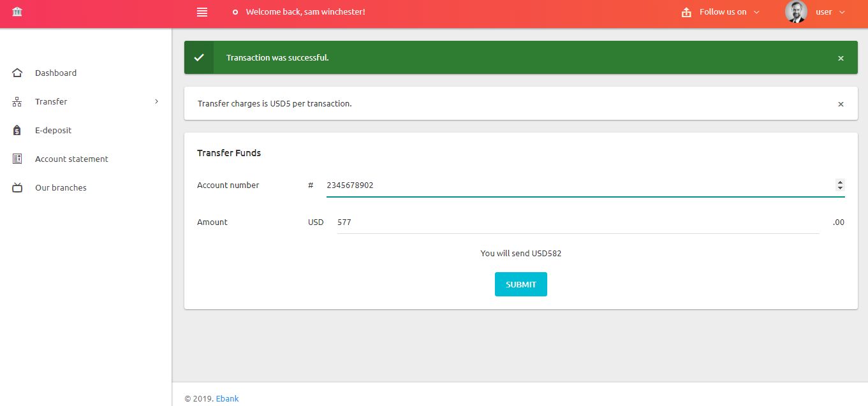The height and width of the screenshot is (406, 868).
Task: Select the Our branches icon
Action: 17,187
